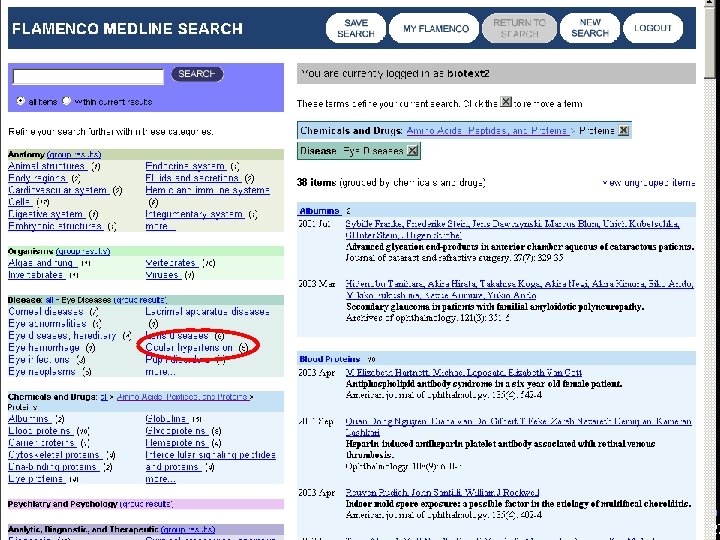
Task: Select the 'within current results' radio button
Action: 67,101
